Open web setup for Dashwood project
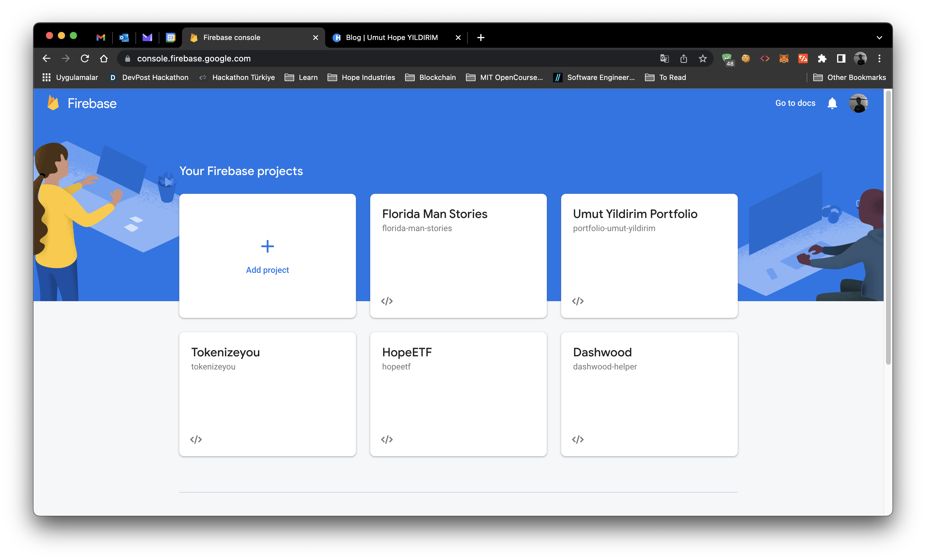The width and height of the screenshot is (926, 560). 578,440
